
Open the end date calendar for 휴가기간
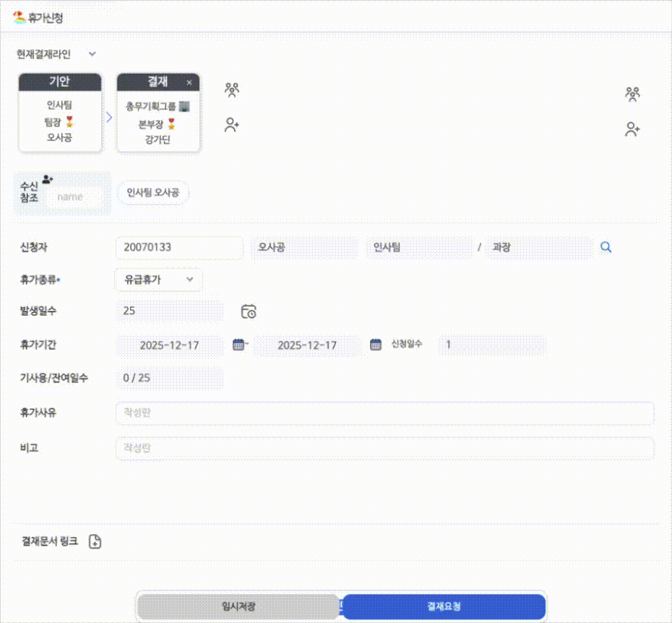(x=376, y=345)
